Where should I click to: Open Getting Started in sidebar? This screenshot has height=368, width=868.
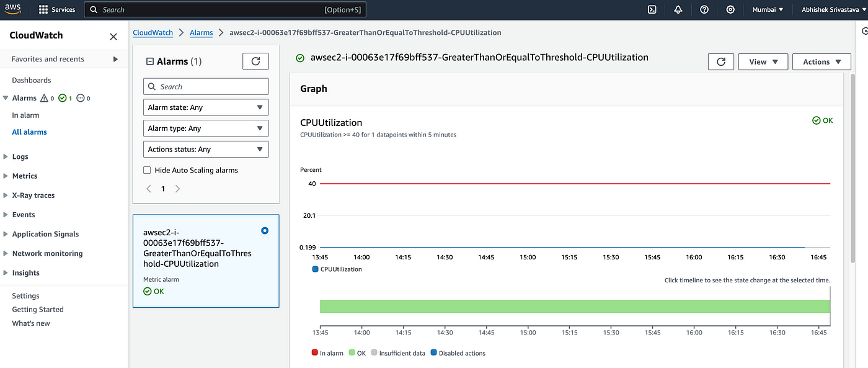point(38,310)
